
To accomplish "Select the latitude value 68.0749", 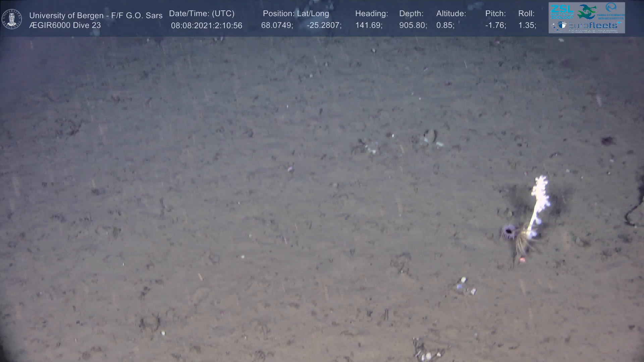I will click(x=277, y=25).
